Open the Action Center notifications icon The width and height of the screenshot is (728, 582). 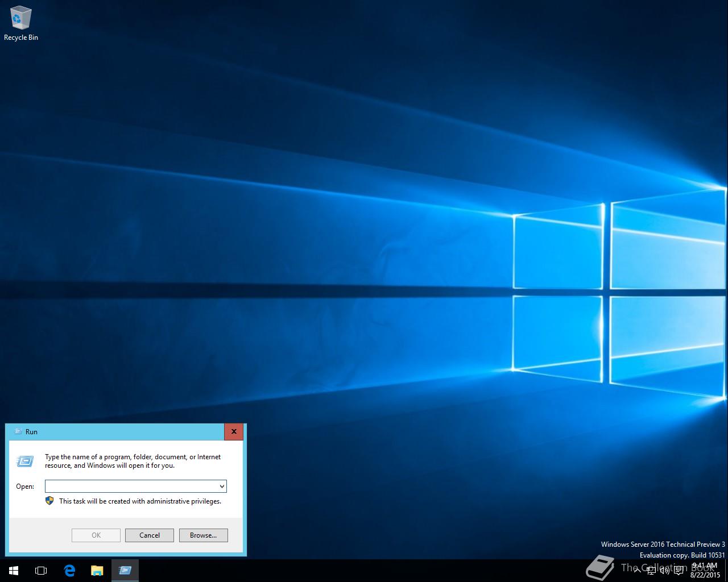[679, 571]
